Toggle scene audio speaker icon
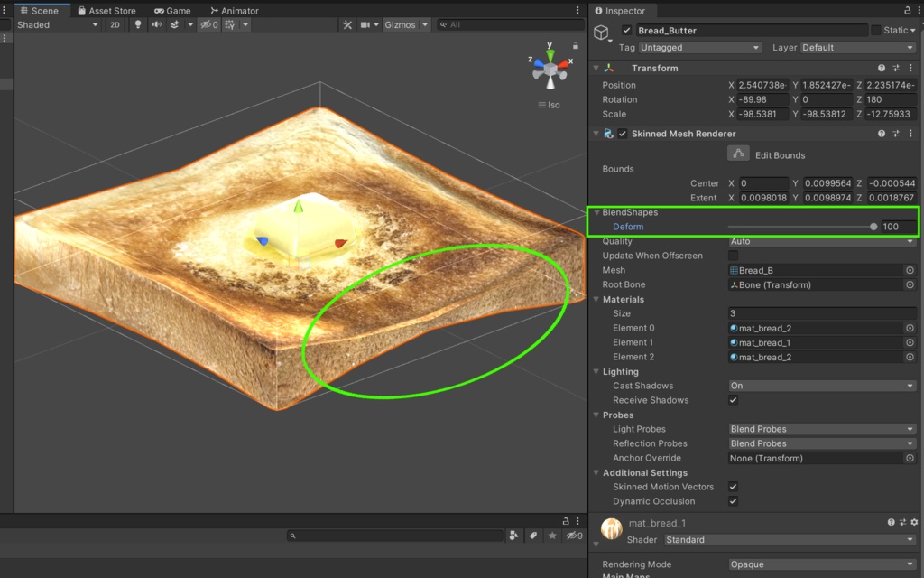The image size is (924, 578). point(156,25)
